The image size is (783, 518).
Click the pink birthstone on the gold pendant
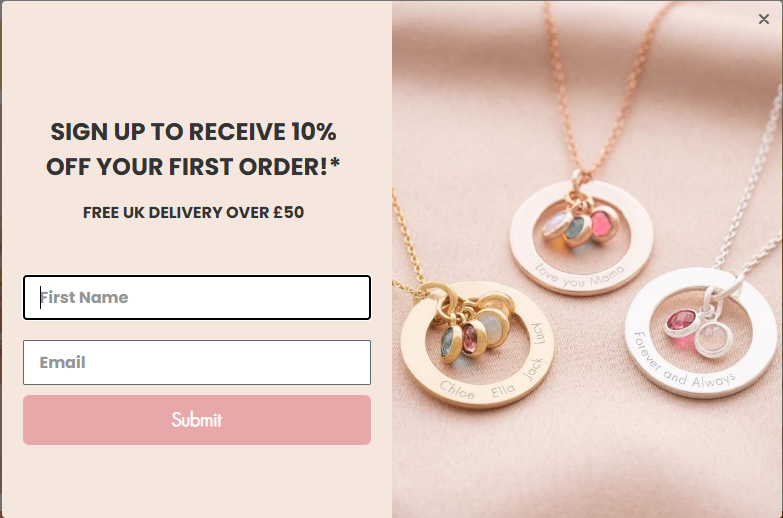point(471,339)
